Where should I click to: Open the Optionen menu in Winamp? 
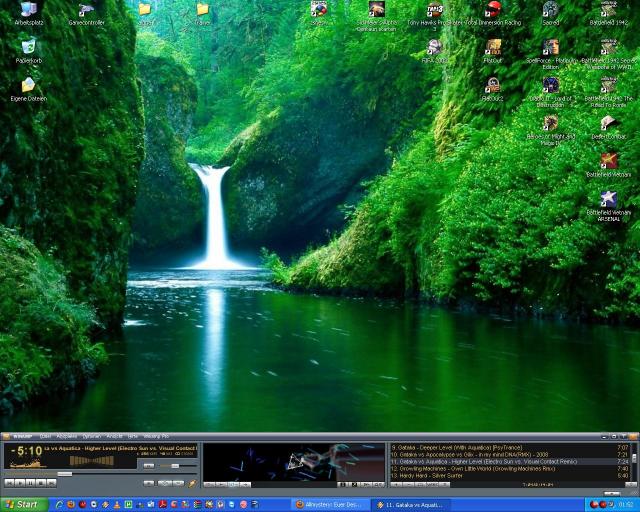pos(91,437)
